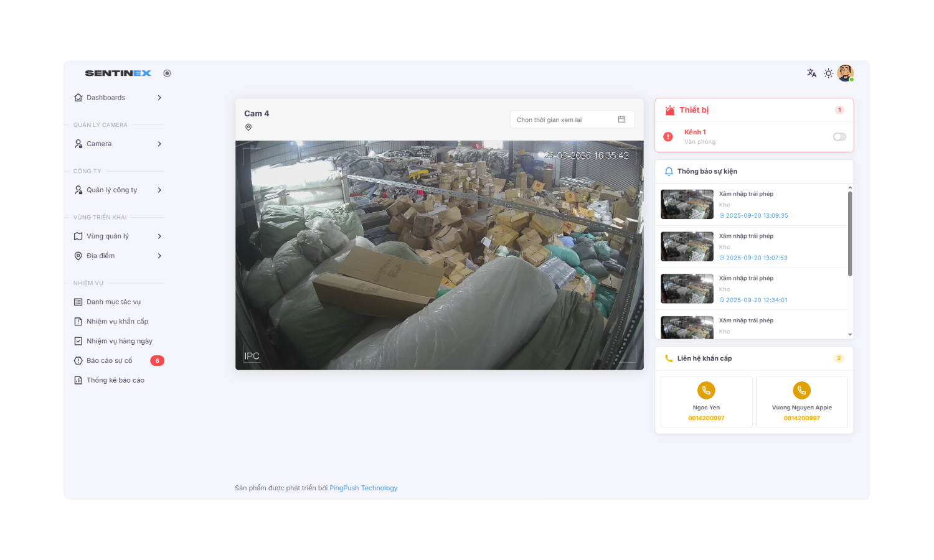Click the calendar icon in replay picker
Screen dimensions: 934x560
(x=621, y=119)
